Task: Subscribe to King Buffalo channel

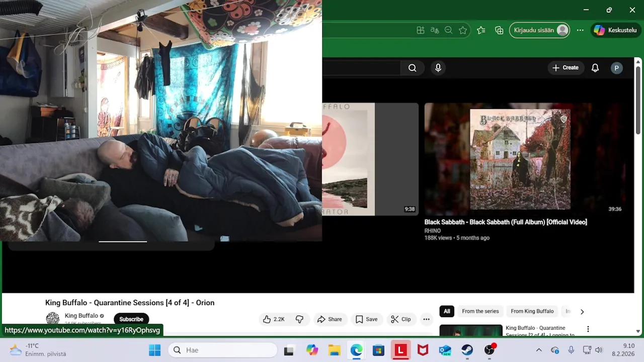Action: 131,319
